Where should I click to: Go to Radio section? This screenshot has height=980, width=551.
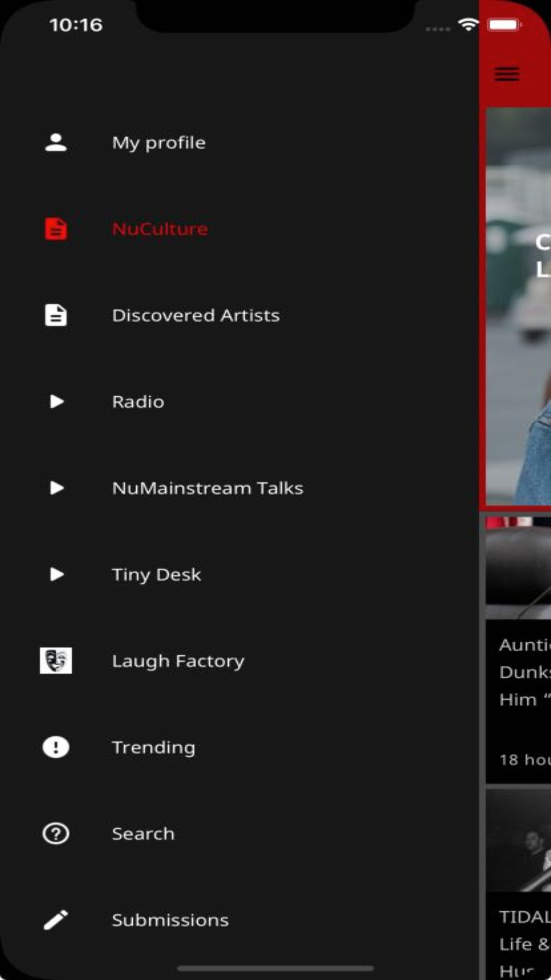(239, 401)
